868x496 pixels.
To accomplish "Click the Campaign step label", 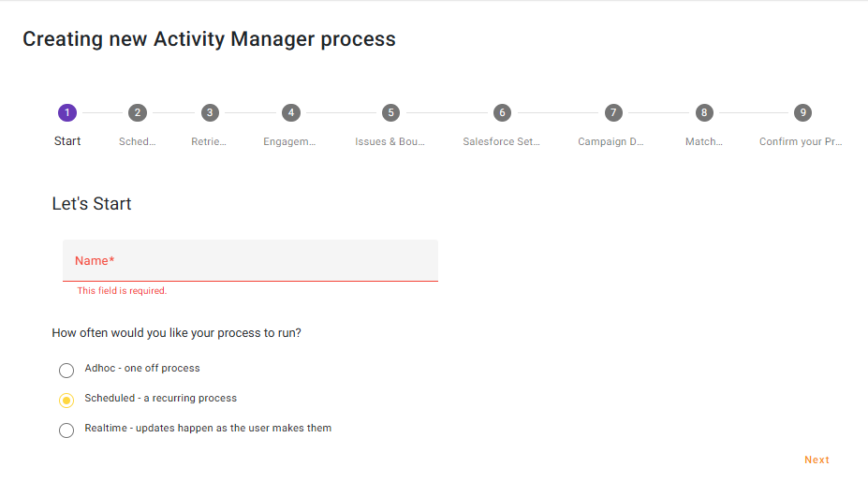I will 611,142.
